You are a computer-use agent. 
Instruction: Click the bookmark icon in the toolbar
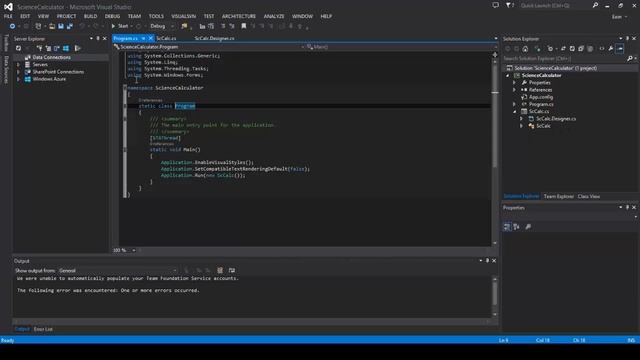coord(244,26)
